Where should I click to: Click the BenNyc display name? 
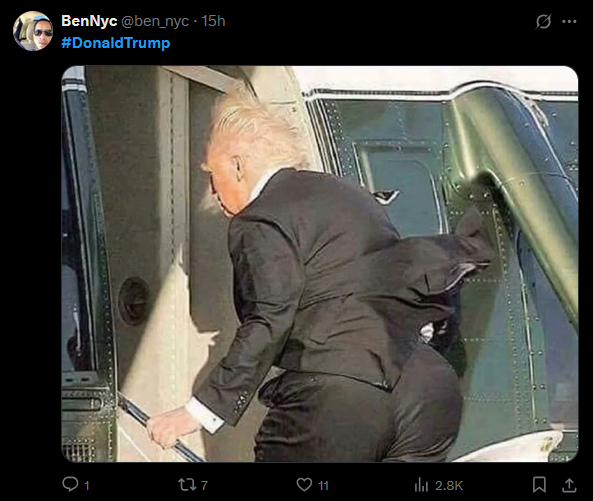click(x=89, y=21)
